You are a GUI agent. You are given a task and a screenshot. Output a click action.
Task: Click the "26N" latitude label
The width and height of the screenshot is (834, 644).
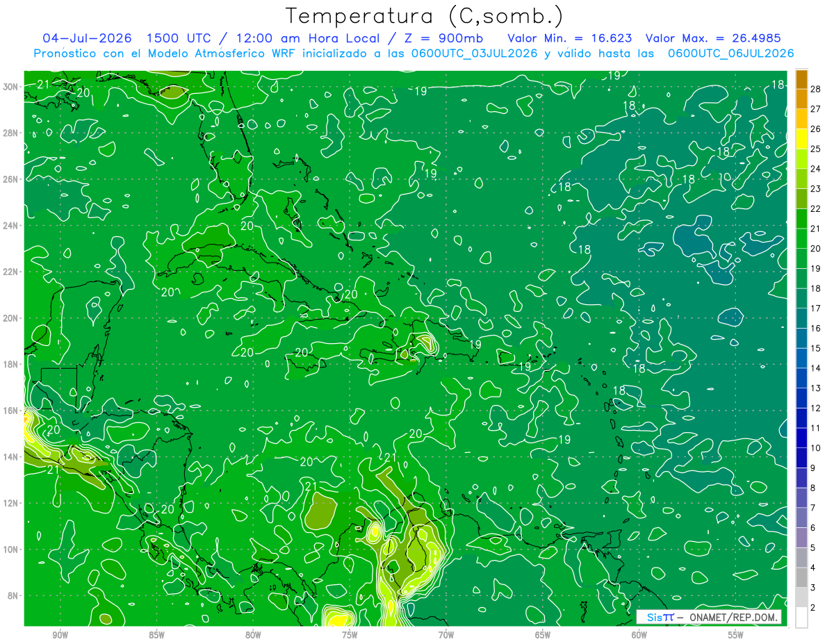pos(10,179)
